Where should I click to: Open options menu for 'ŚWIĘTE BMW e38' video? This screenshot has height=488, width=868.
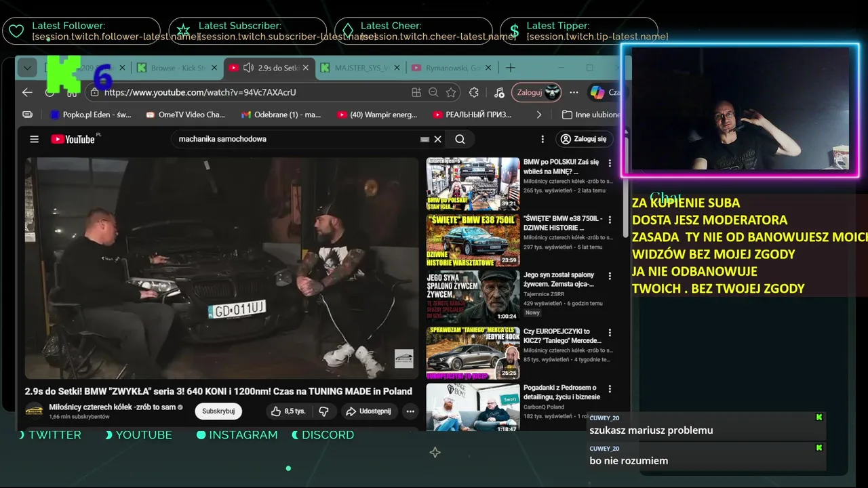610,220
